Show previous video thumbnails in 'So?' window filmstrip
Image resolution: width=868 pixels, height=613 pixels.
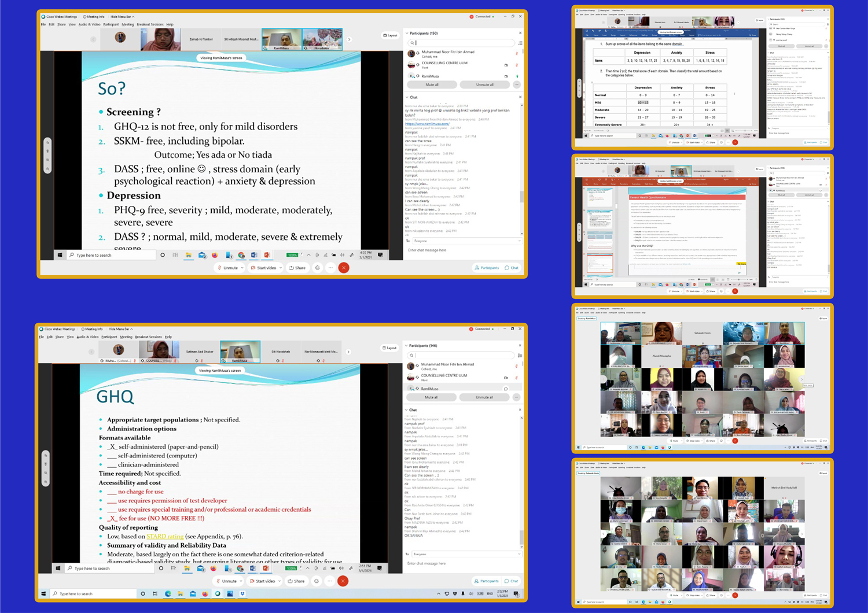pyautogui.click(x=93, y=39)
